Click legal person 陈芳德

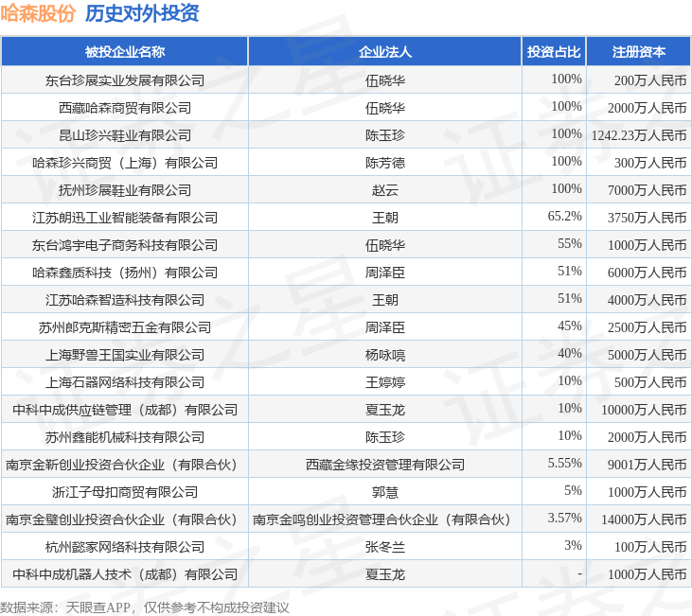(x=385, y=163)
